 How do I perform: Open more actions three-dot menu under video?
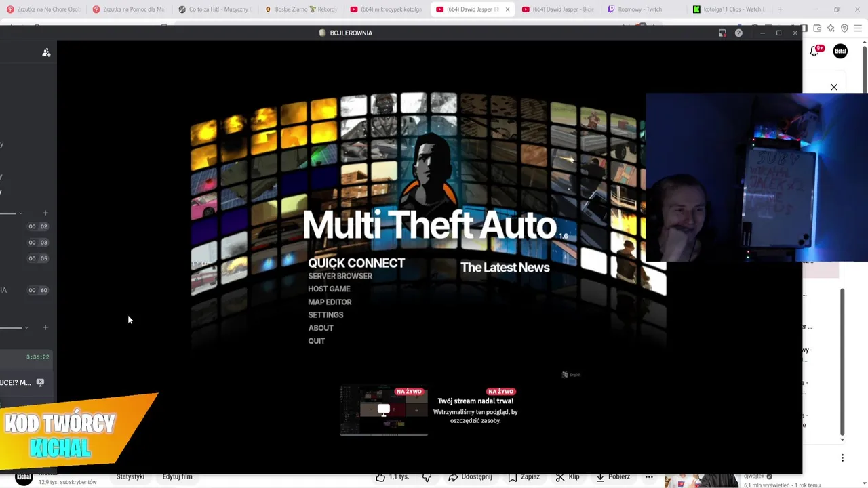tap(649, 477)
